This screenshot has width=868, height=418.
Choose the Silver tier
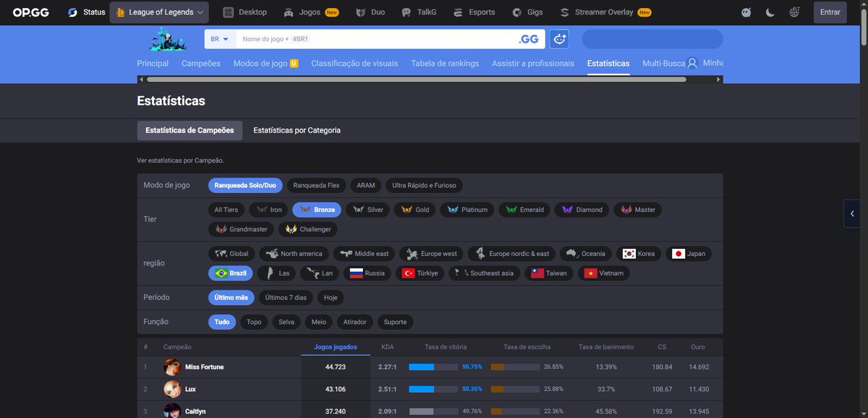click(x=367, y=210)
